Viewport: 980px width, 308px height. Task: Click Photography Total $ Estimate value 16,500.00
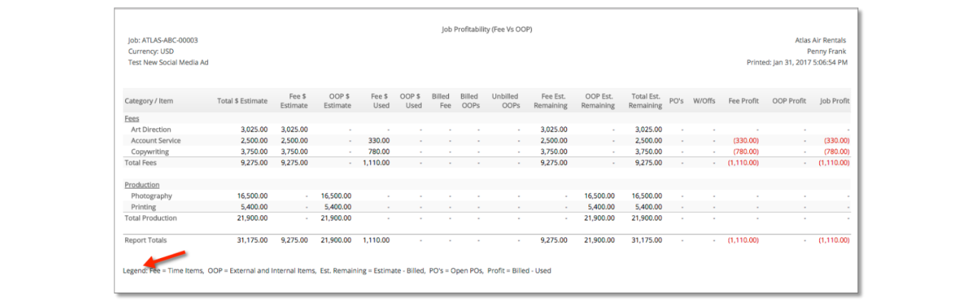(252, 196)
